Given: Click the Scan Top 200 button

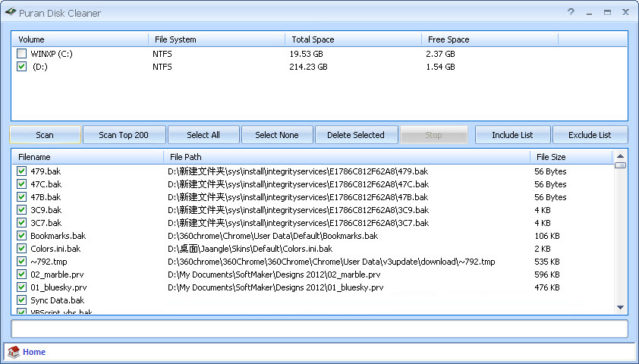Looking at the screenshot, I should coord(123,135).
